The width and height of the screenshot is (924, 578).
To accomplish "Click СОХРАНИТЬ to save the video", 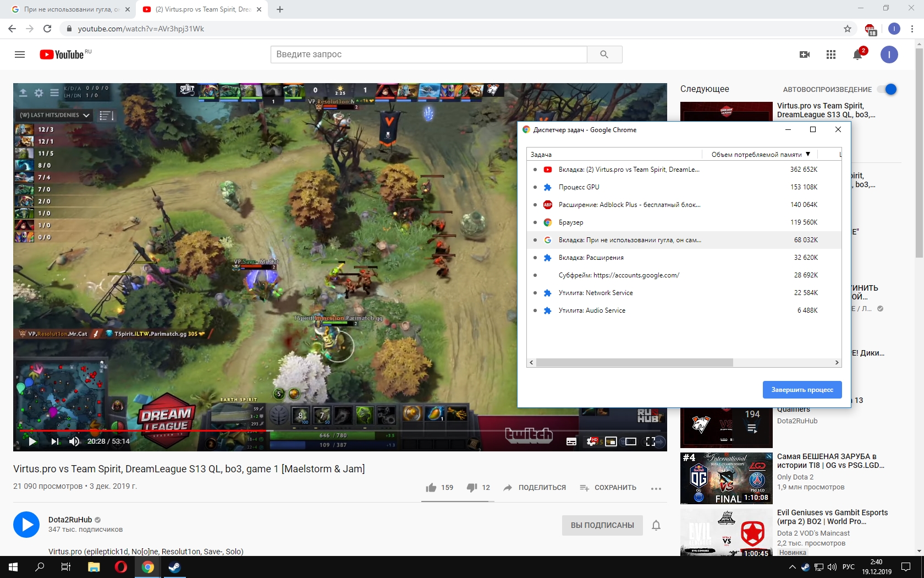I will click(x=608, y=488).
